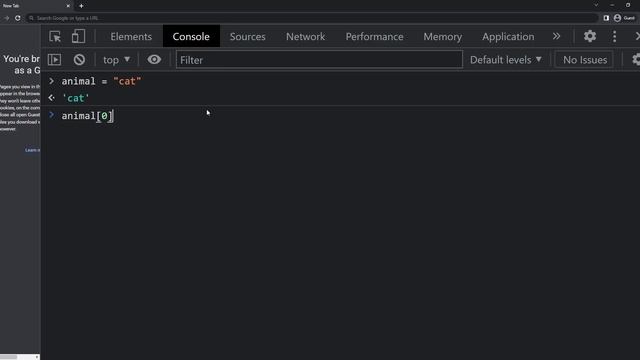Screen dimensions: 640x360
Task: Open the Default levels dropdown
Action: click(x=506, y=60)
